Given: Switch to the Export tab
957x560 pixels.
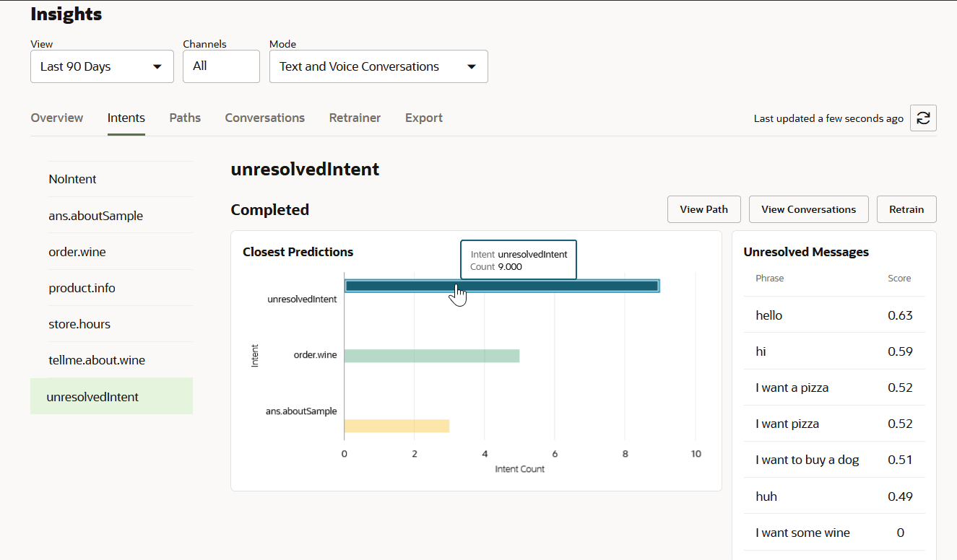Looking at the screenshot, I should click(x=424, y=118).
